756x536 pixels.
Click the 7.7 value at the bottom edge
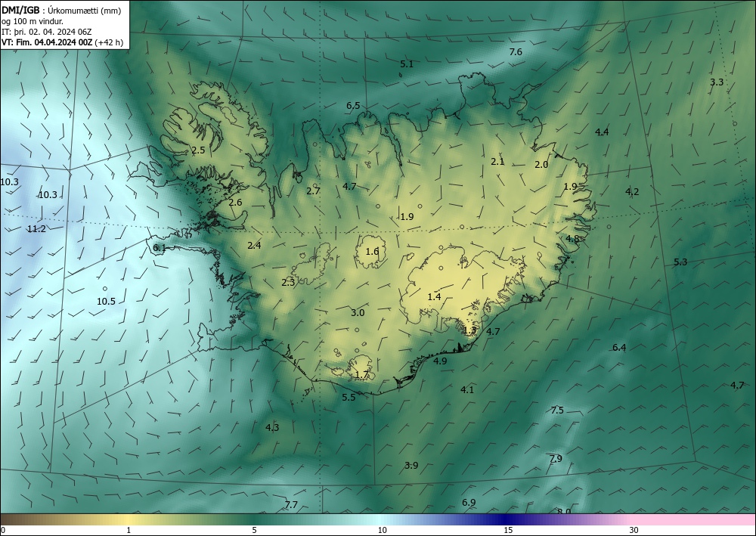[x=291, y=505]
